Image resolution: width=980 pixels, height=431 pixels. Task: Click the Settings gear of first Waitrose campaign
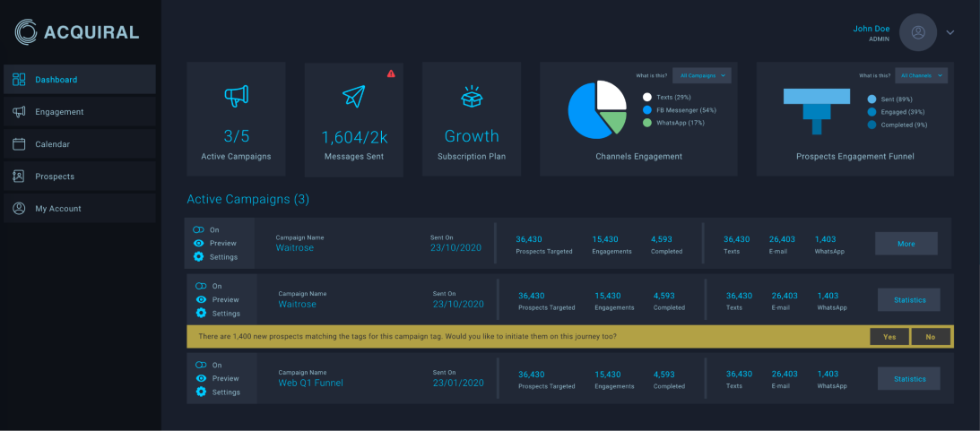[x=199, y=257]
